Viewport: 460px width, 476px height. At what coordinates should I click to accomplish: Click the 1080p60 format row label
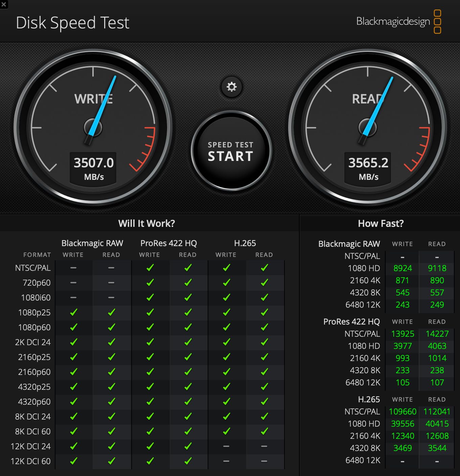click(34, 327)
